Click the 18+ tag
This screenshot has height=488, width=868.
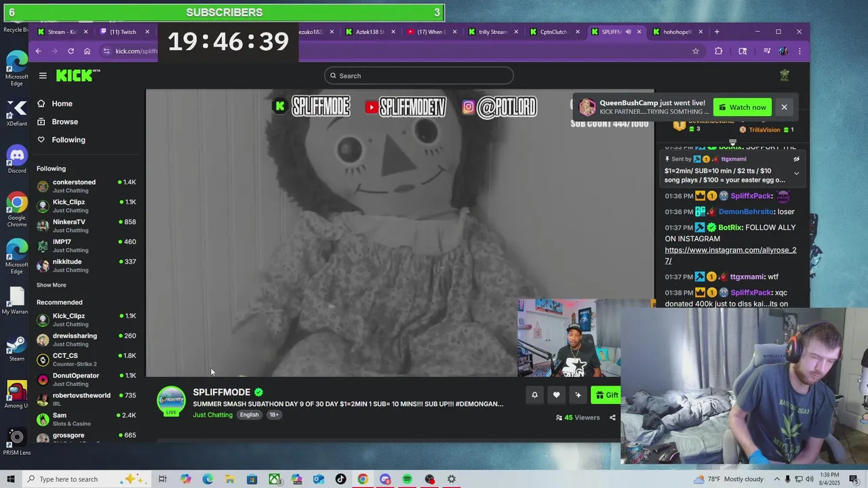(274, 415)
